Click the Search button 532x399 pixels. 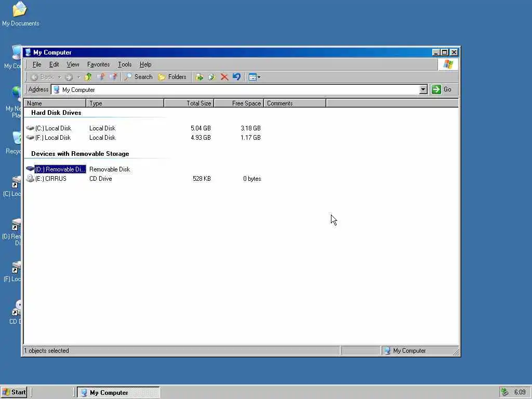138,77
